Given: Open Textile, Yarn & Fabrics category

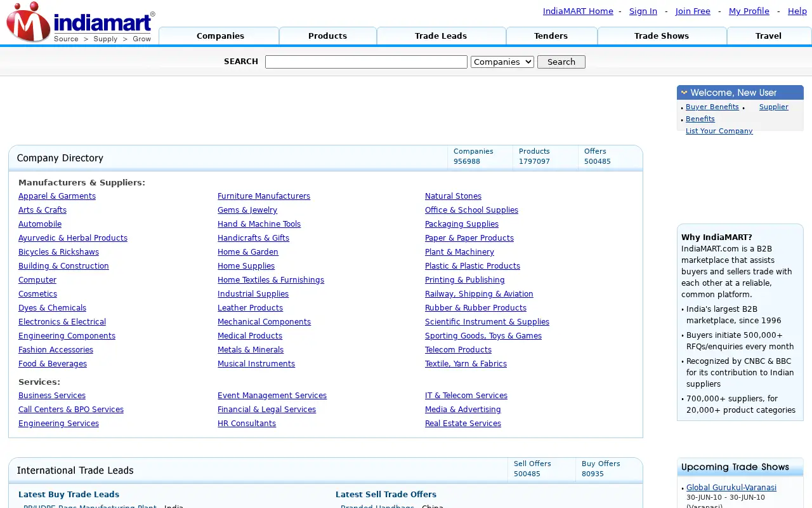Looking at the screenshot, I should coord(466,364).
